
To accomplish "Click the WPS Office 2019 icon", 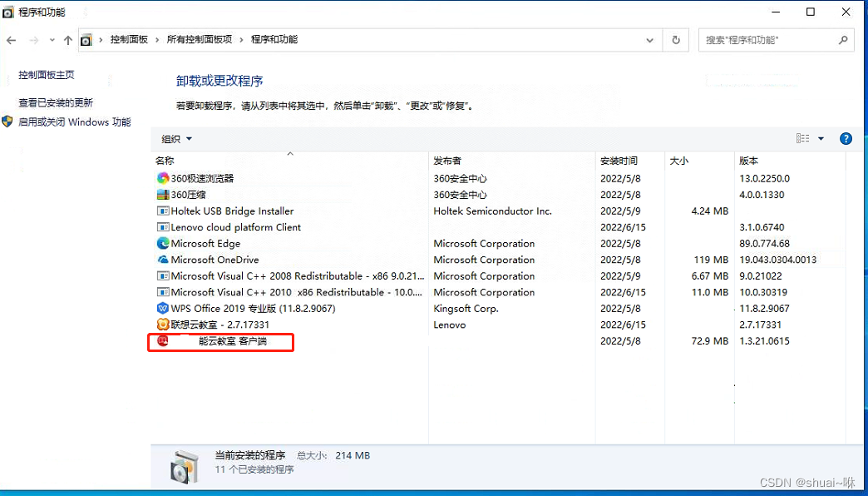I will pyautogui.click(x=163, y=309).
